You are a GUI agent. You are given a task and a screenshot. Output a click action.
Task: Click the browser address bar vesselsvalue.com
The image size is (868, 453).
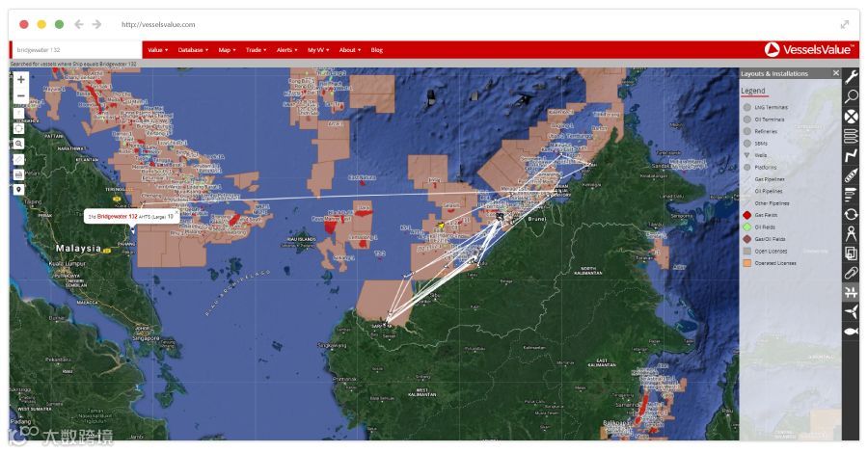click(x=158, y=24)
